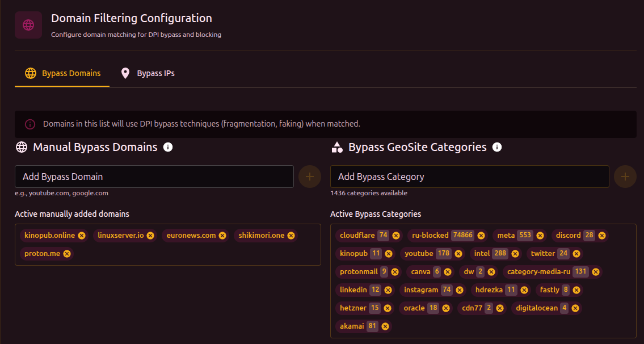Select the Bypass Domains tab
Viewport: 644px width, 344px height.
pos(62,73)
